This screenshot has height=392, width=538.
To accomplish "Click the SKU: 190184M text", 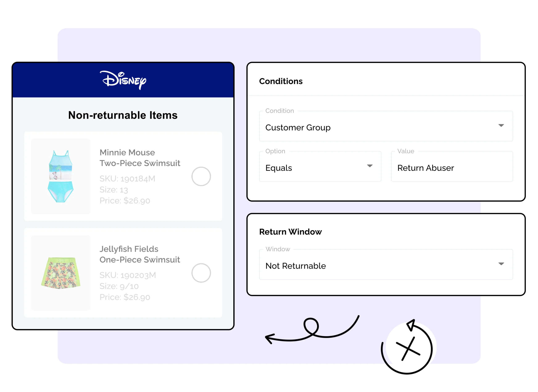I will click(x=127, y=179).
